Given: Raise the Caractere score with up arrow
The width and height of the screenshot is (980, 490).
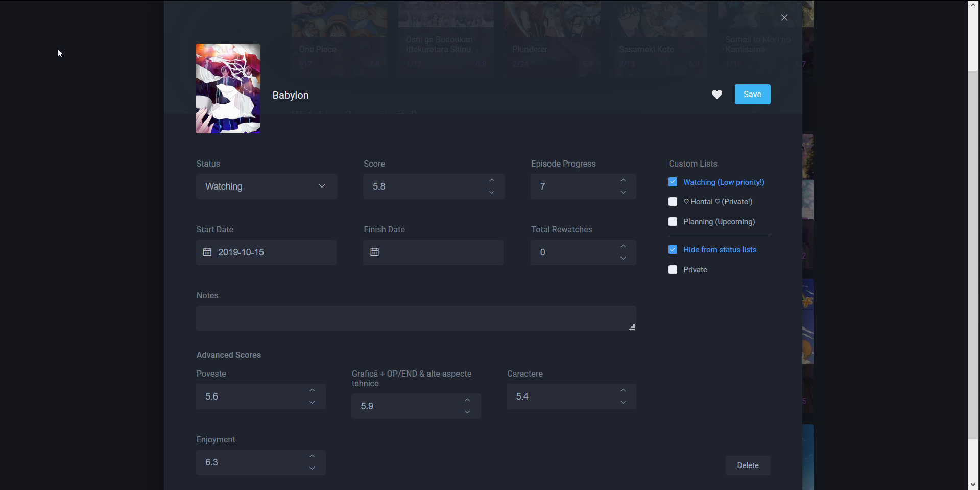Looking at the screenshot, I should [623, 390].
